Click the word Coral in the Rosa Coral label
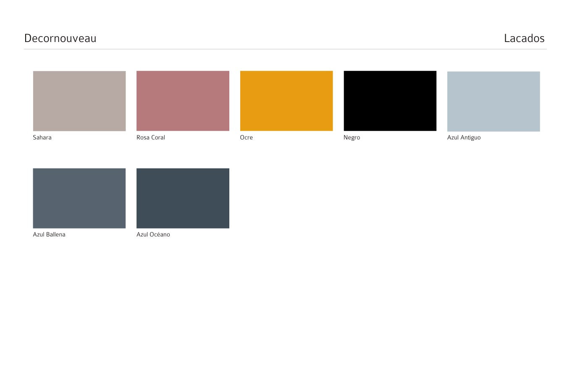Image resolution: width=588 pixels, height=378 pixels. click(158, 137)
